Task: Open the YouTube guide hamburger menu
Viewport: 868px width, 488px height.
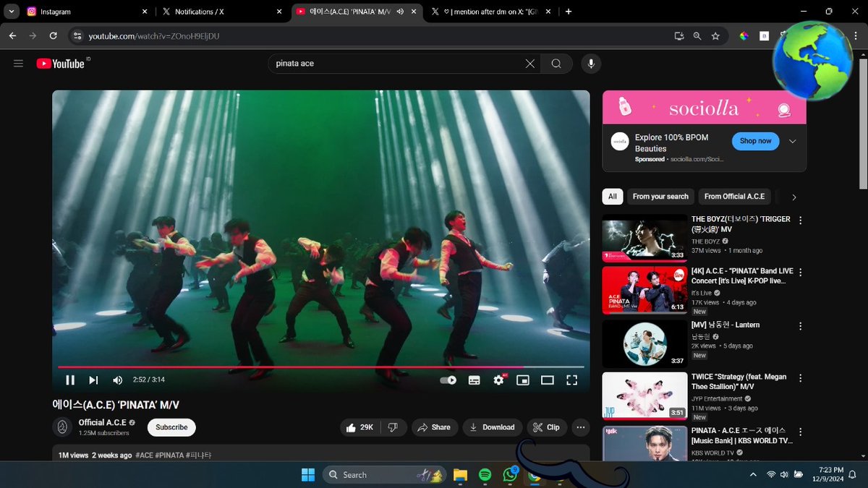Action: (19, 64)
